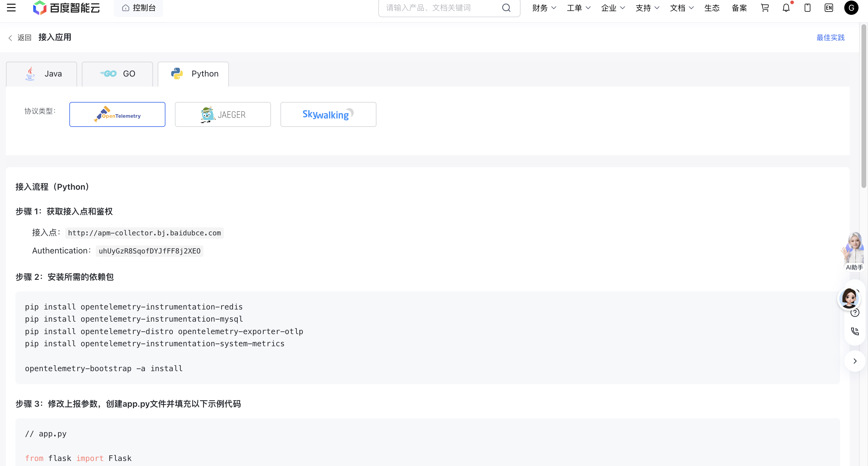Screen dimensions: 868x466
Task: Click the pip install opentelemetry-instrumentation-redis line
Action: (134, 307)
